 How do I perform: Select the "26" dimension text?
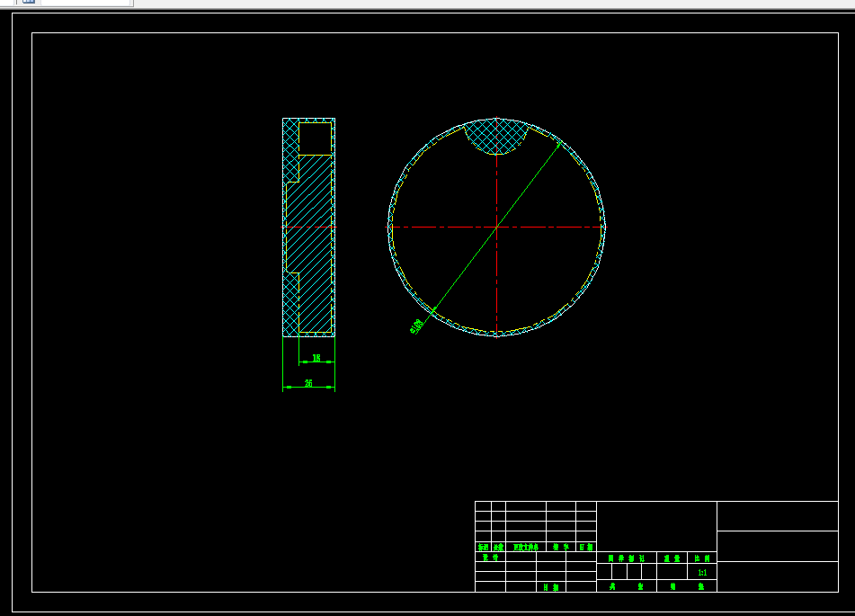pyautogui.click(x=308, y=383)
